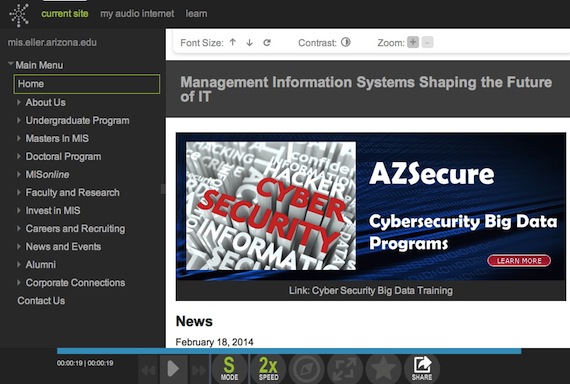Zoom in with the plus button
This screenshot has width=570, height=384.
click(413, 42)
